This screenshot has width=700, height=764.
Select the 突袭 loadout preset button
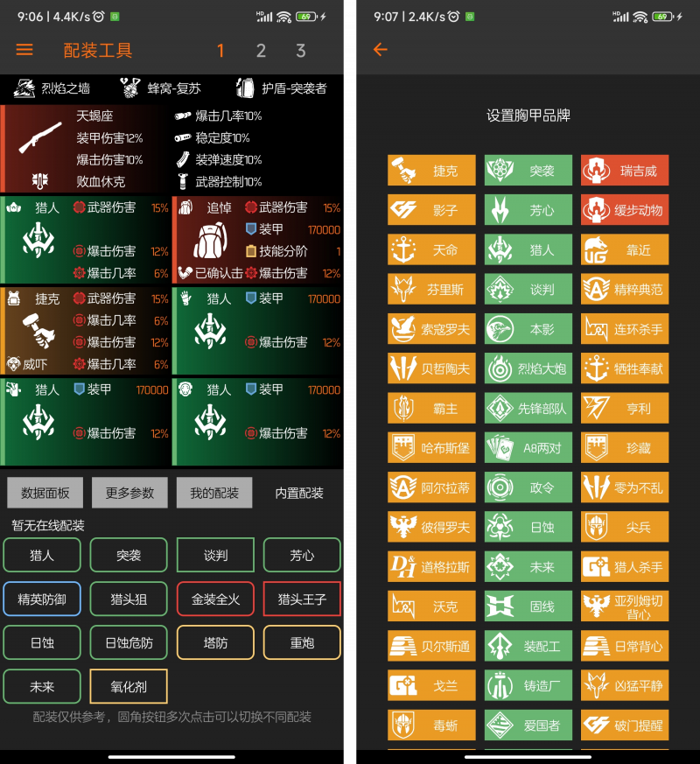tap(128, 555)
